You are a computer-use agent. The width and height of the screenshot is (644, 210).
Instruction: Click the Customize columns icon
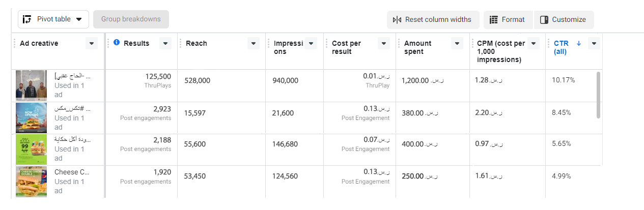pyautogui.click(x=544, y=20)
